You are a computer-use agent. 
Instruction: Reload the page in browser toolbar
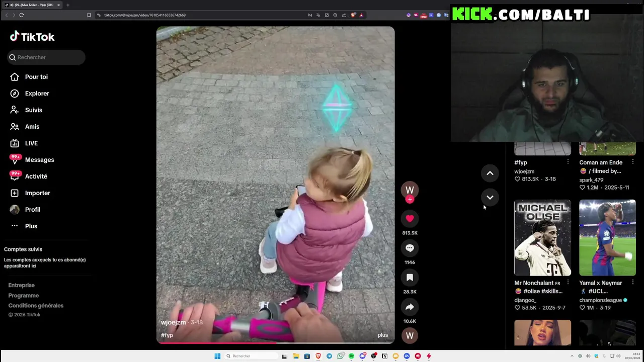(x=22, y=15)
